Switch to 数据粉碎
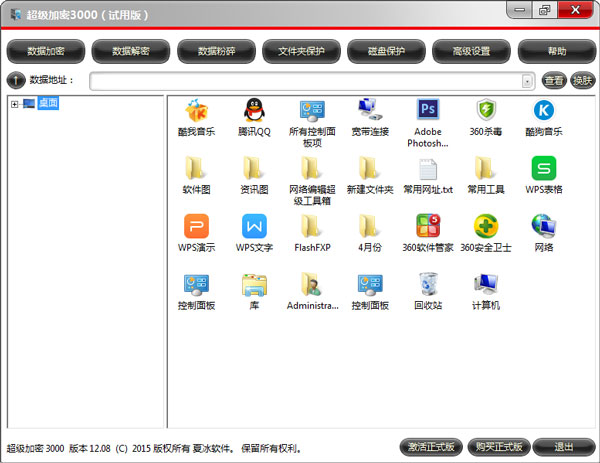 tap(216, 51)
